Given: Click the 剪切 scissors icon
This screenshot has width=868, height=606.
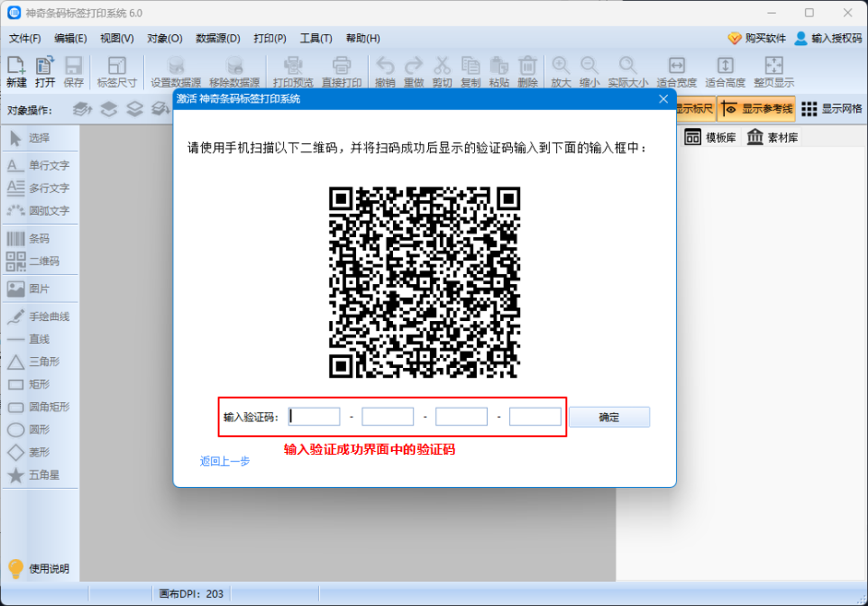Looking at the screenshot, I should point(443,72).
